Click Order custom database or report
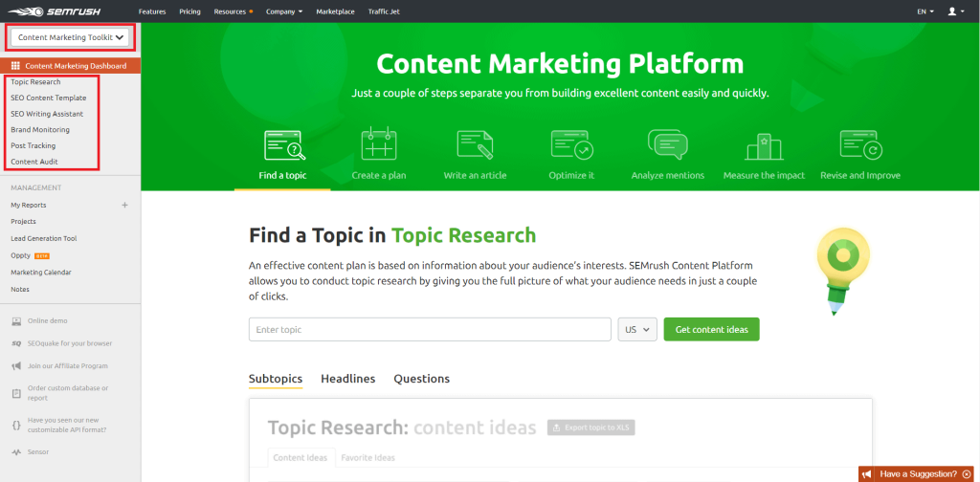This screenshot has height=482, width=980. click(68, 393)
